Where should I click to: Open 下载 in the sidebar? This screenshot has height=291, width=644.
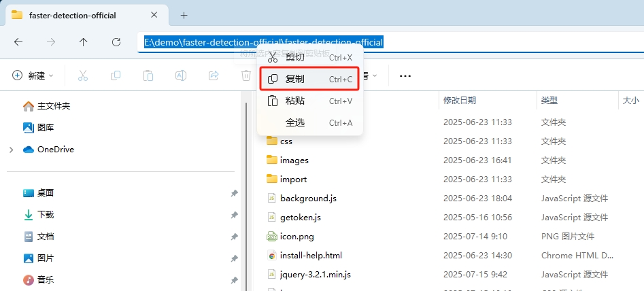click(46, 214)
